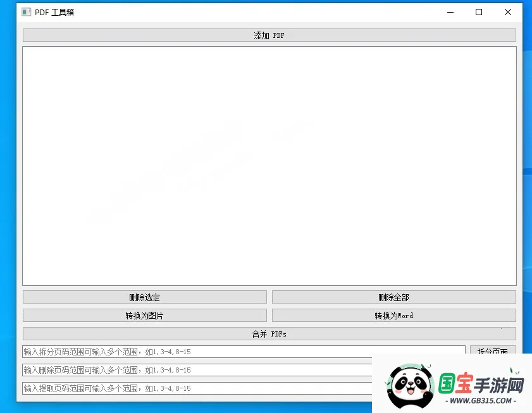Click the split page range input field
Viewport: 532px width, 413px height.
pos(190,352)
